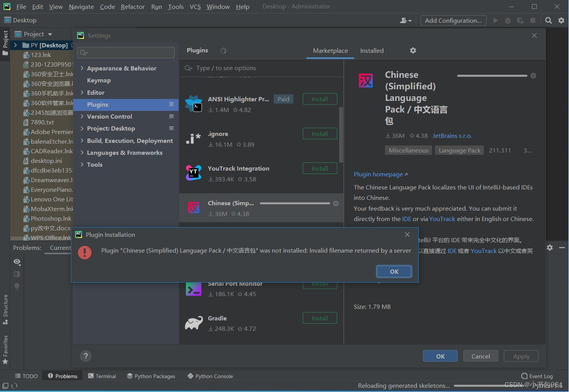Open the user account icon menu
Viewport: 569px width, 392px height.
click(x=406, y=20)
